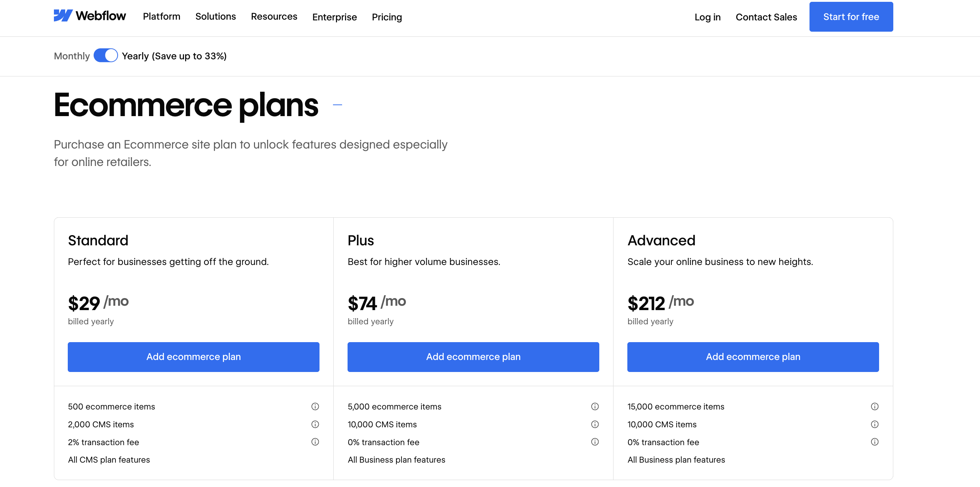Open Contact Sales
Screen dimensions: 980x487
click(766, 17)
